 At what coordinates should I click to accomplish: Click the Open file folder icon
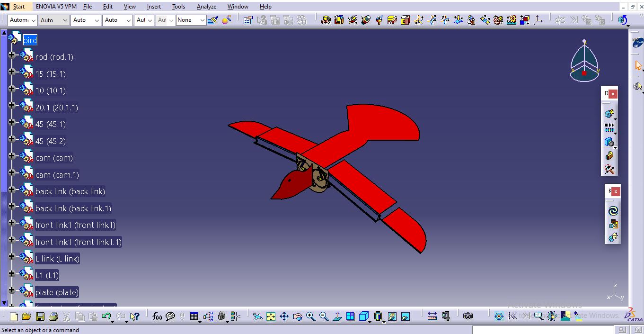click(x=26, y=316)
